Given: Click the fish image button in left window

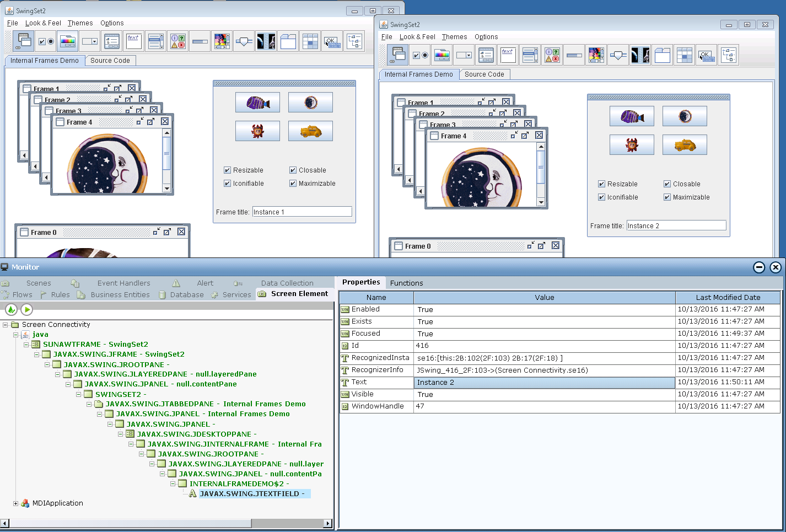Looking at the screenshot, I should [x=257, y=103].
